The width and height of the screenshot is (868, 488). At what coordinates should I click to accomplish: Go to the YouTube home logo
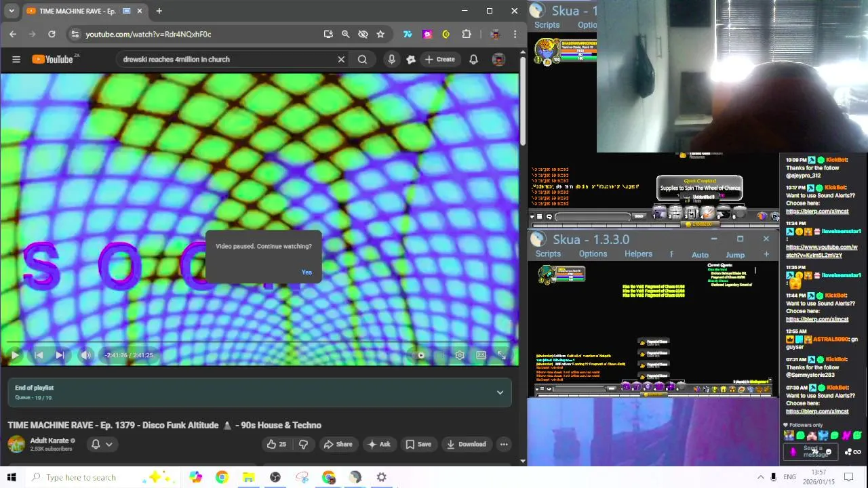click(53, 60)
